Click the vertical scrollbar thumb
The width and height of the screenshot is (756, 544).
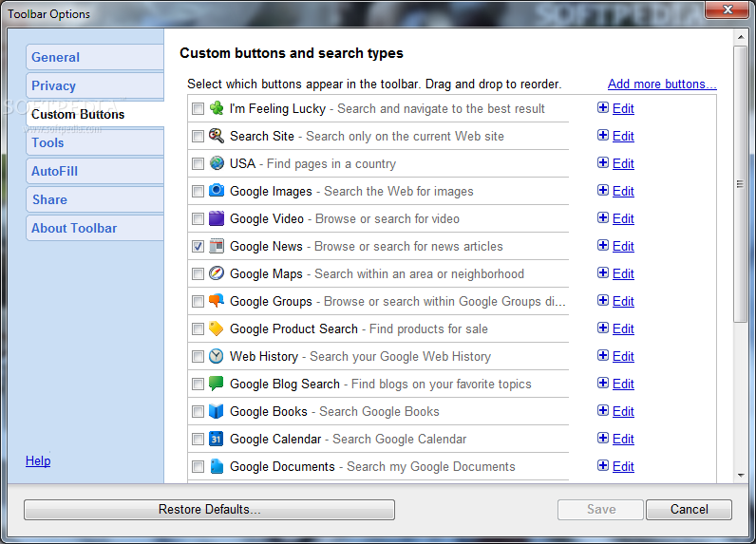pos(740,184)
